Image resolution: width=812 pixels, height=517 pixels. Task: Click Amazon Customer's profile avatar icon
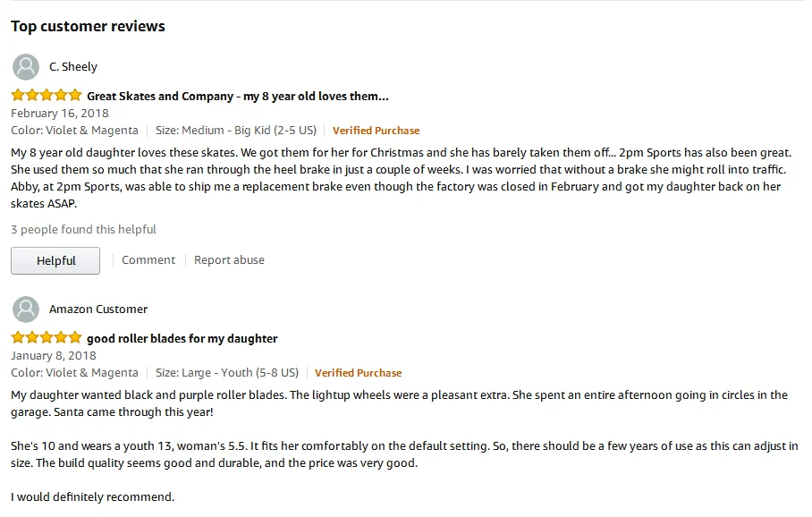[26, 309]
